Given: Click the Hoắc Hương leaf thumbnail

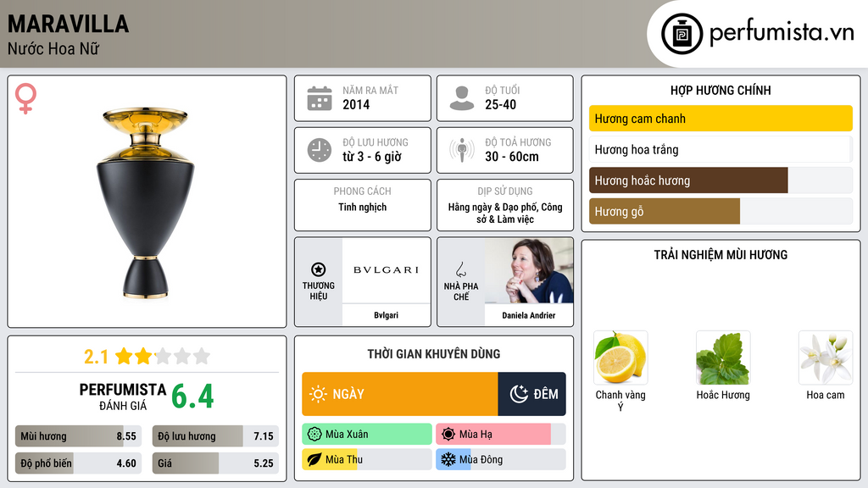Looking at the screenshot, I should click(x=723, y=358).
